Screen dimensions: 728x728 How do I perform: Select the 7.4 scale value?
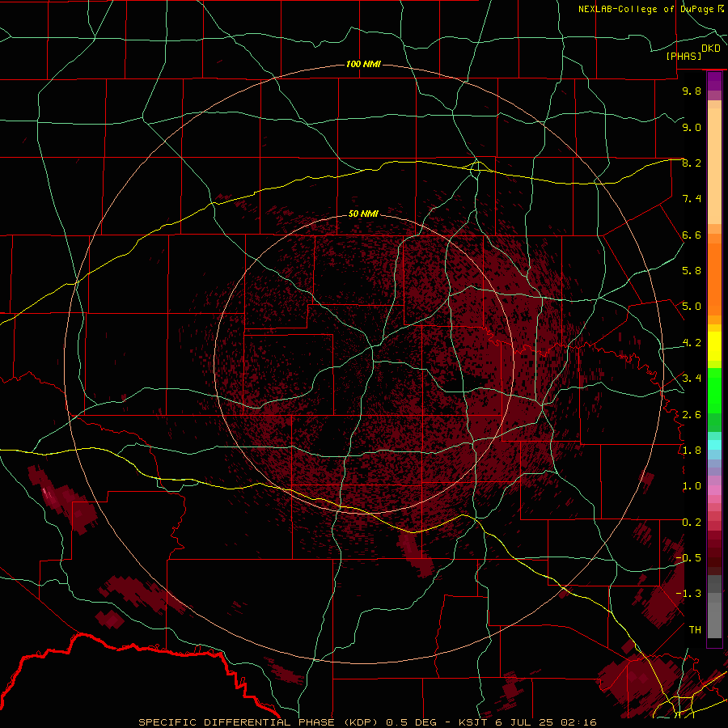coord(692,199)
